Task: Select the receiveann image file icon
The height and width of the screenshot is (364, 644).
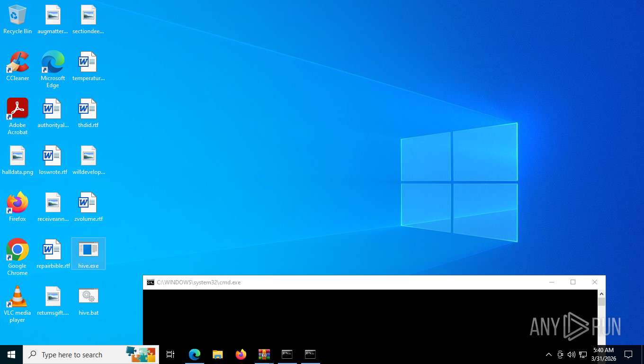Action: 53,207
